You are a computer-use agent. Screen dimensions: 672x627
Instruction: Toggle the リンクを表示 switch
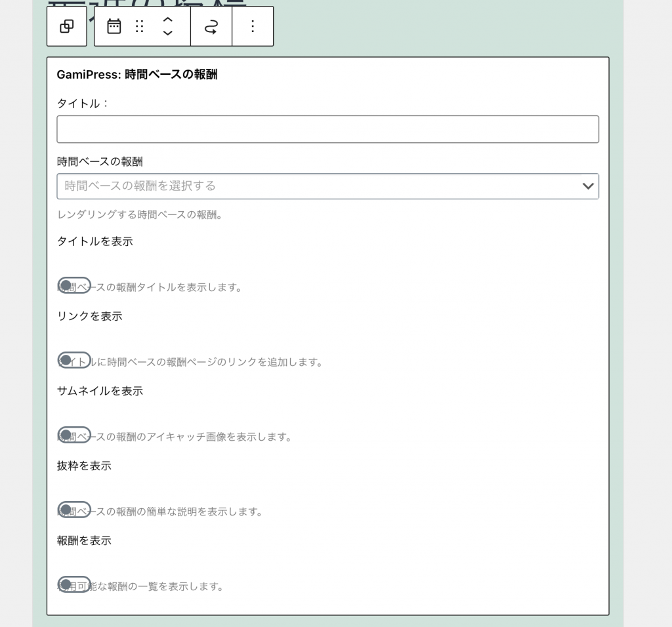74,360
